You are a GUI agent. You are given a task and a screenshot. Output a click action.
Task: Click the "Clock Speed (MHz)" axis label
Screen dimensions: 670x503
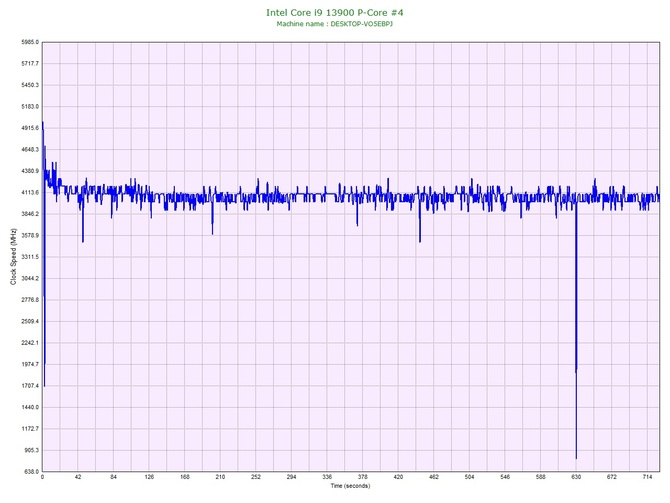pos(14,257)
